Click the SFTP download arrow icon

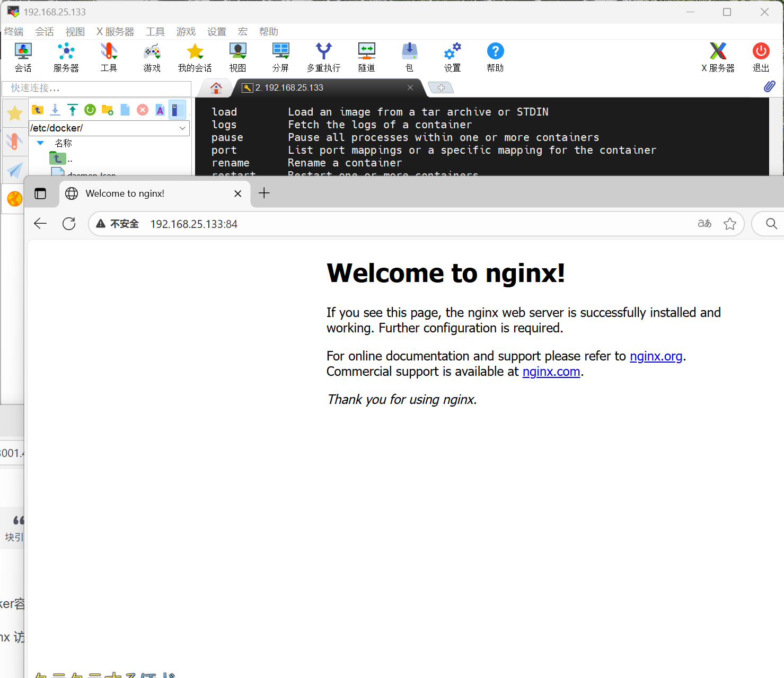click(55, 110)
